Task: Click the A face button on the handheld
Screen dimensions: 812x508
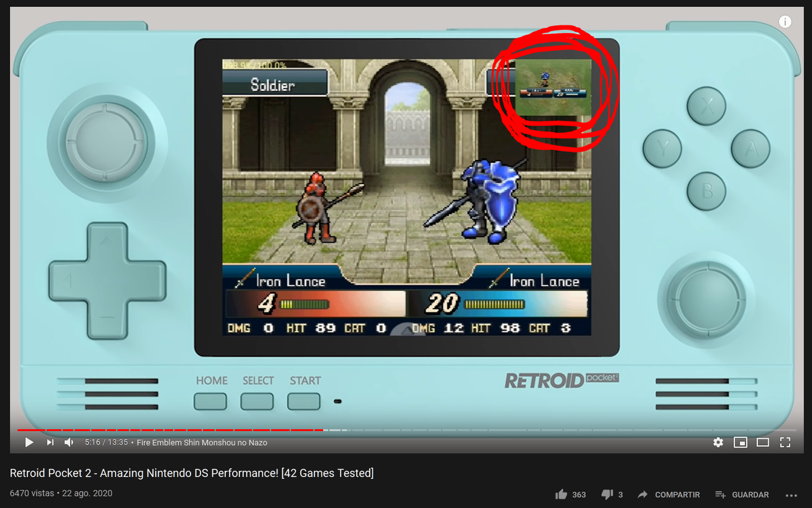Action: pyautogui.click(x=750, y=149)
